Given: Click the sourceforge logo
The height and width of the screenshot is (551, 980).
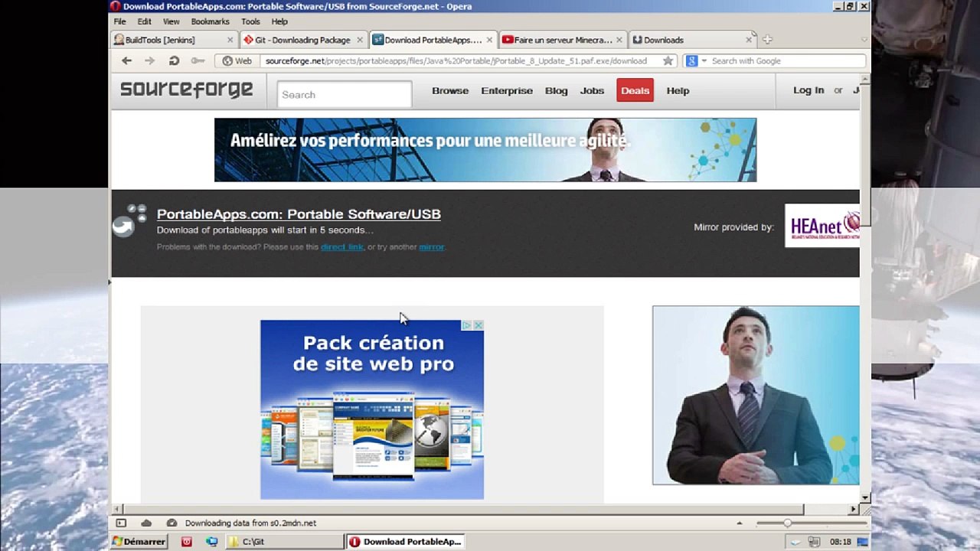Looking at the screenshot, I should [186, 90].
